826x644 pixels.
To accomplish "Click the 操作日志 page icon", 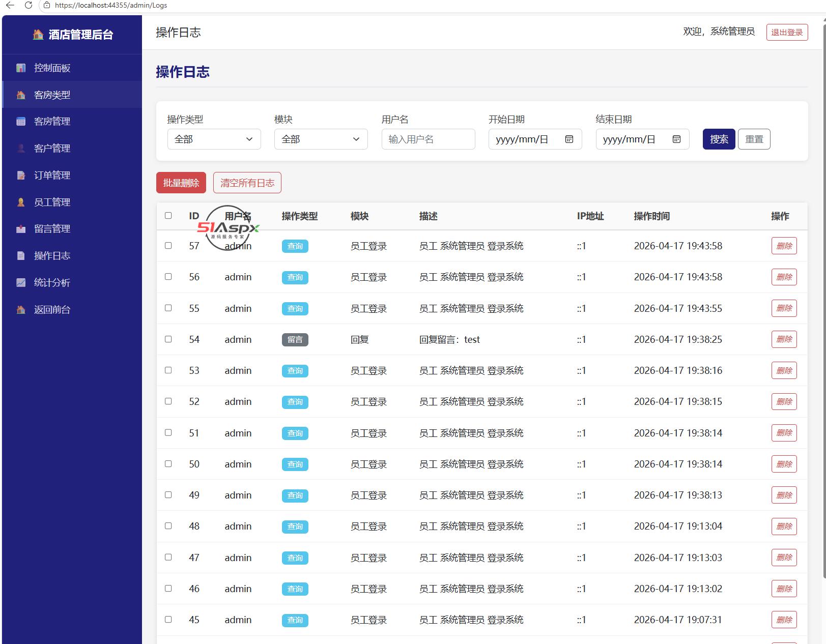I will pos(21,256).
